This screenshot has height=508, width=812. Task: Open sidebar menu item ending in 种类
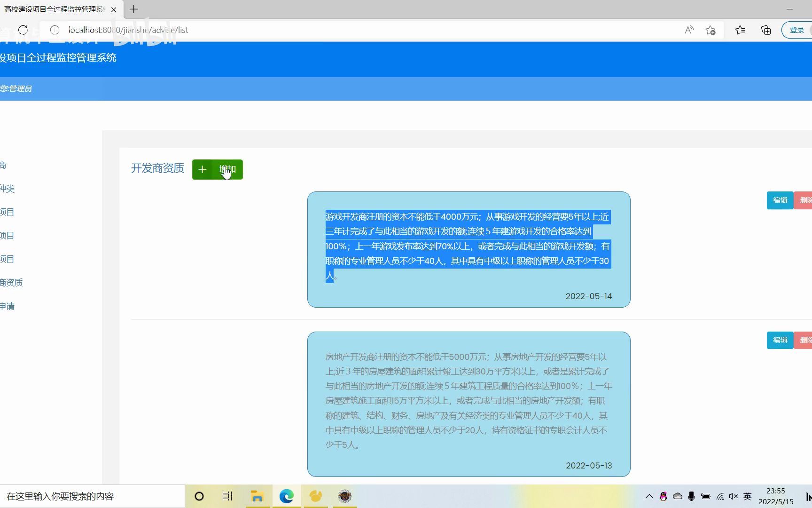coord(7,189)
